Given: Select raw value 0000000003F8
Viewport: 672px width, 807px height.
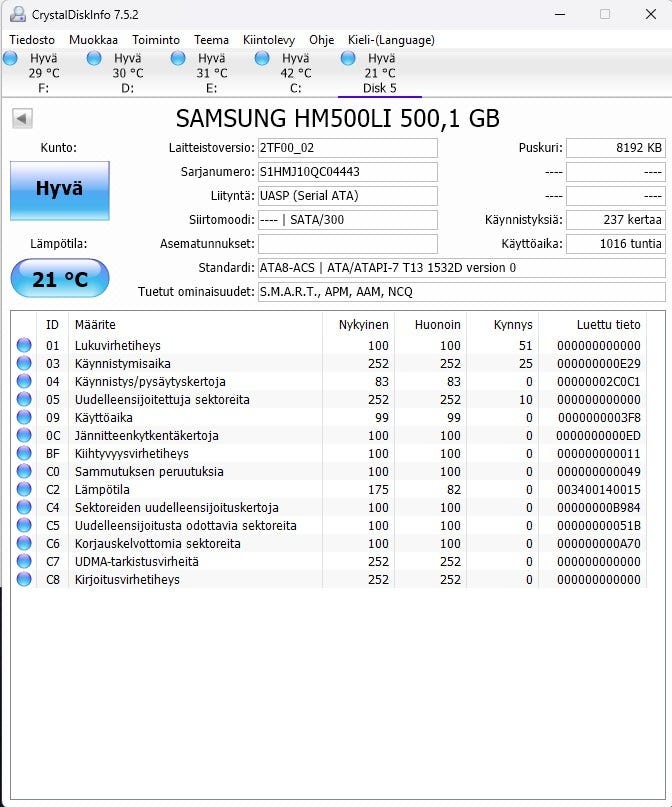Looking at the screenshot, I should click(599, 417).
